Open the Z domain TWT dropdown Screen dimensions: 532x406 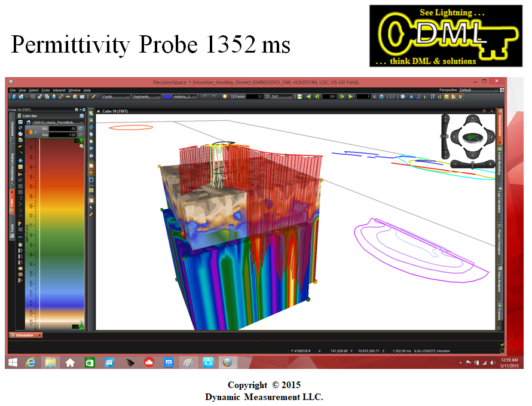(x=281, y=97)
